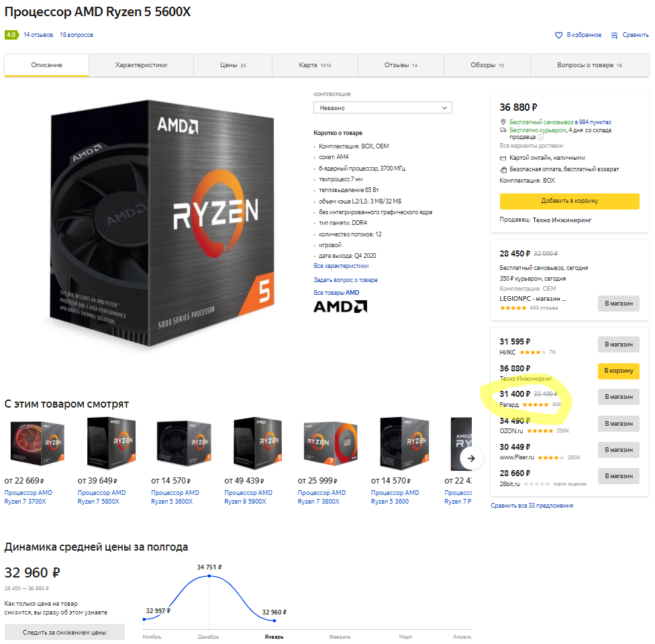The image size is (655, 644).
Task: Click the Декабрь peak point on price chart
Action: coord(209,576)
